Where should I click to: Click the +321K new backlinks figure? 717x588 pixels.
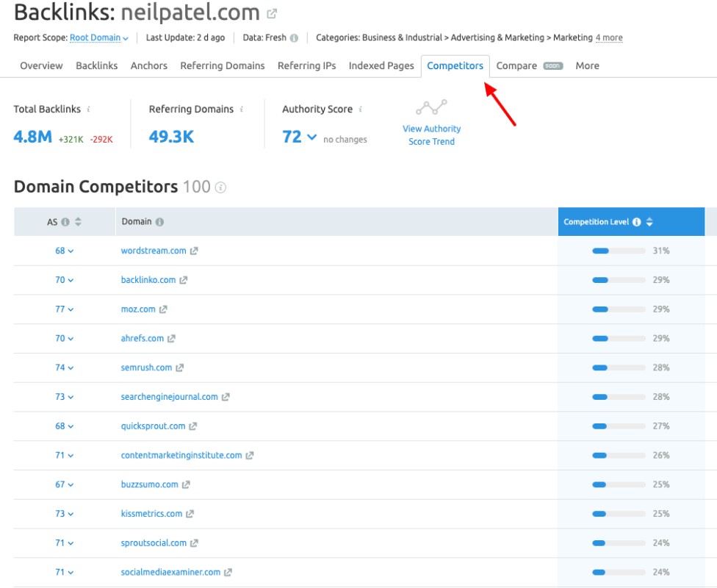[71, 140]
